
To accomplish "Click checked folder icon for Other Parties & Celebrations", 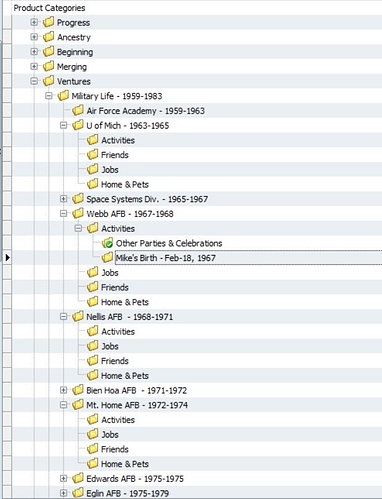I will [107, 243].
